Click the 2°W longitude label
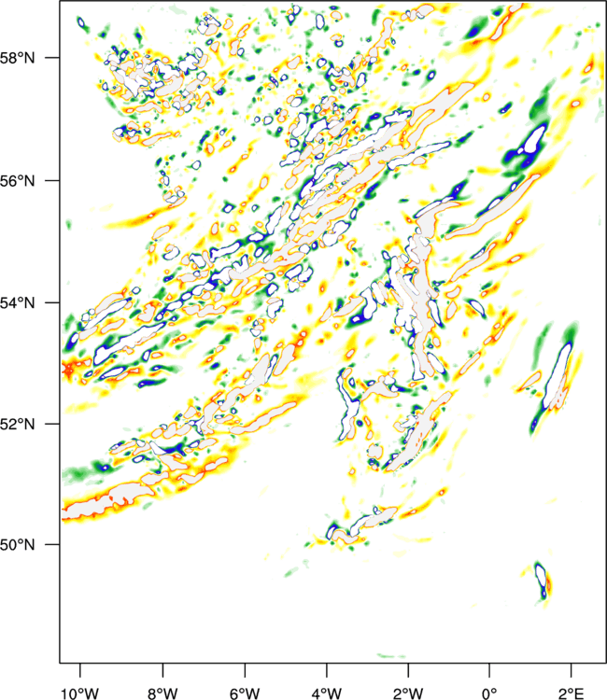The height and width of the screenshot is (700, 607). point(408,693)
